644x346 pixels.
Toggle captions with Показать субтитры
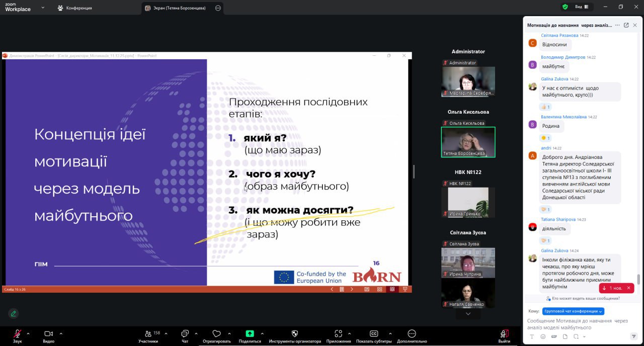[x=374, y=334]
